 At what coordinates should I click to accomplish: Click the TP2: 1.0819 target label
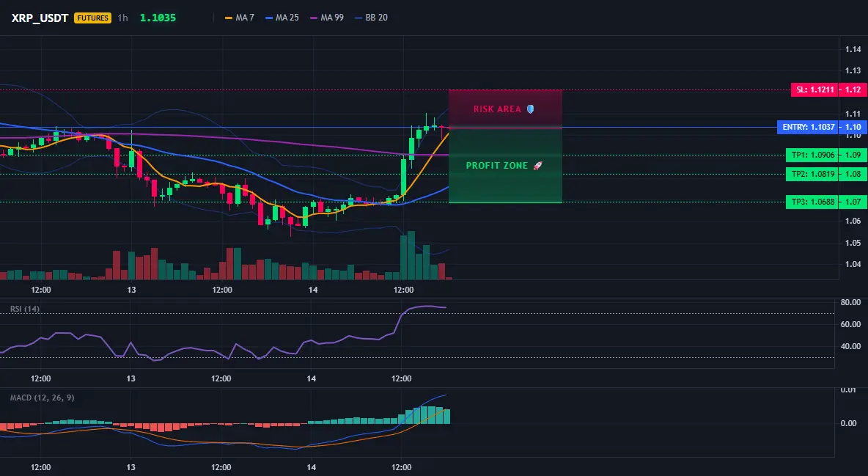click(x=812, y=174)
